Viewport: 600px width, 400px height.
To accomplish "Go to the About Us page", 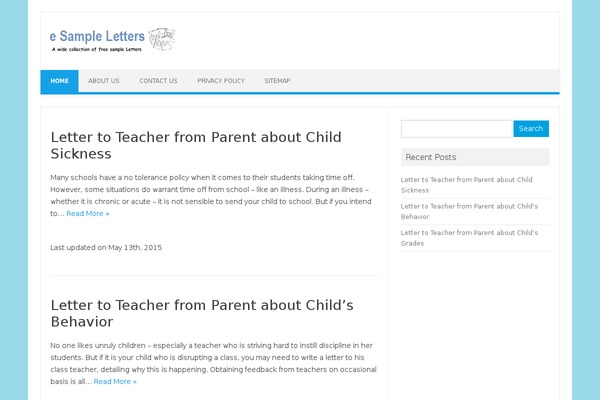I will (104, 81).
